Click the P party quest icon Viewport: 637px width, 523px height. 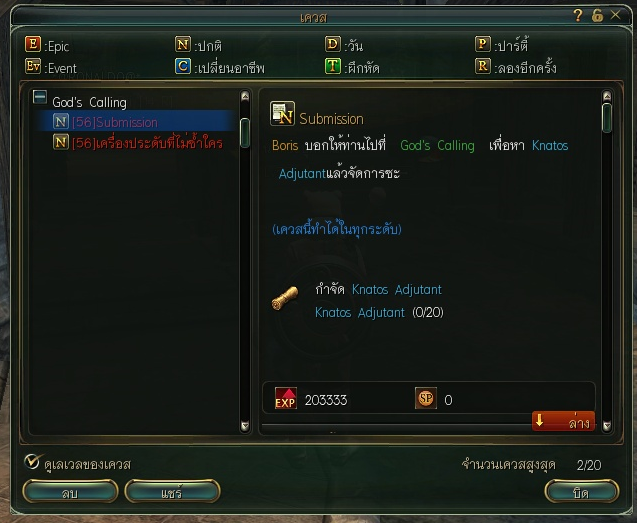coord(483,44)
